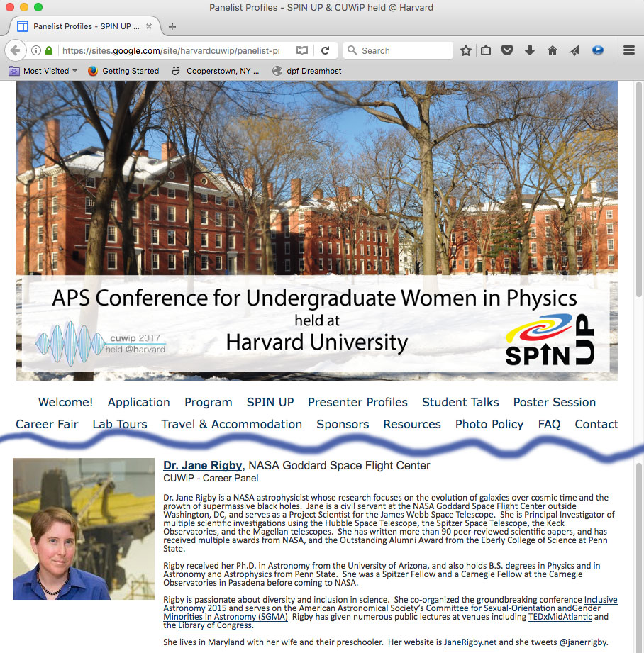This screenshot has width=644, height=653.
Task: Reload the current page
Action: 326,50
